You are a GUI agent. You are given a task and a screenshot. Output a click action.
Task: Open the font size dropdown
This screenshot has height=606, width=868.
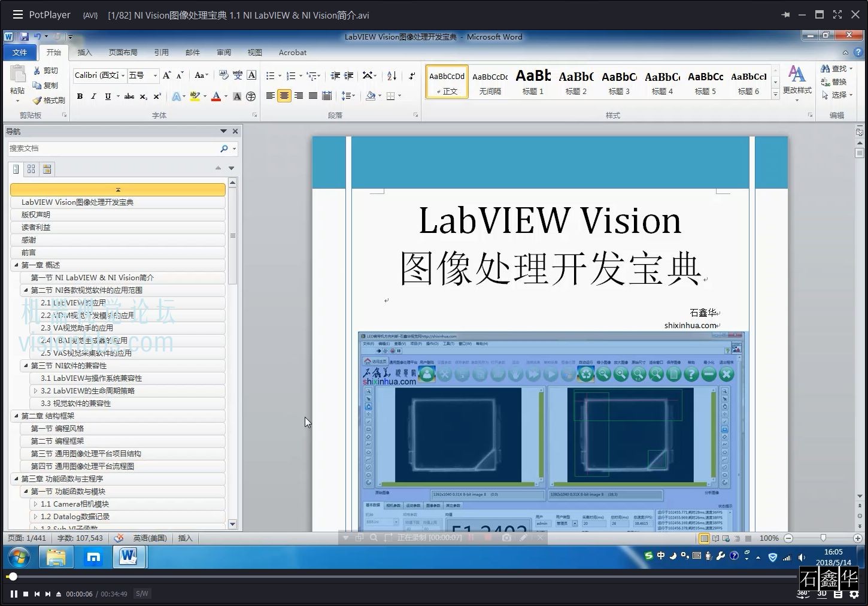click(x=155, y=75)
